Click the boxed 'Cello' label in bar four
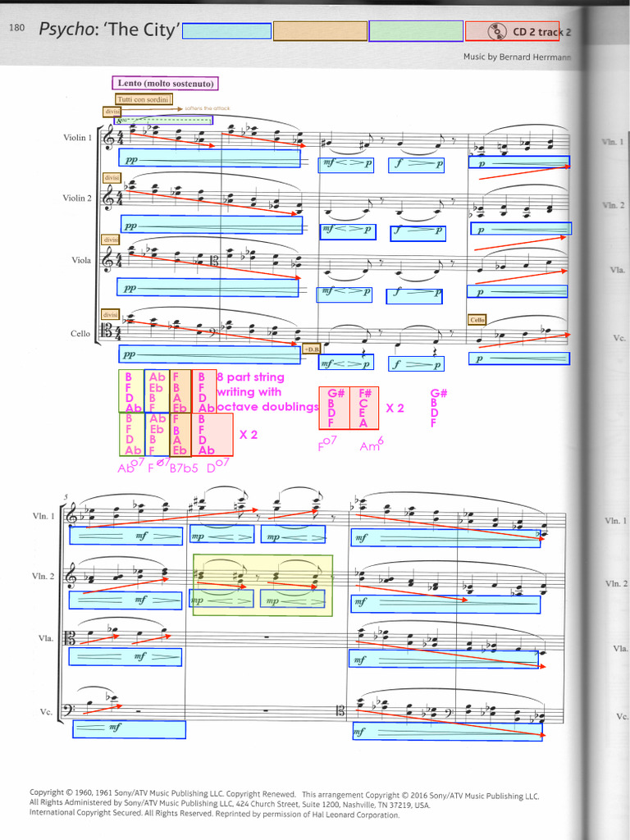 point(477,320)
